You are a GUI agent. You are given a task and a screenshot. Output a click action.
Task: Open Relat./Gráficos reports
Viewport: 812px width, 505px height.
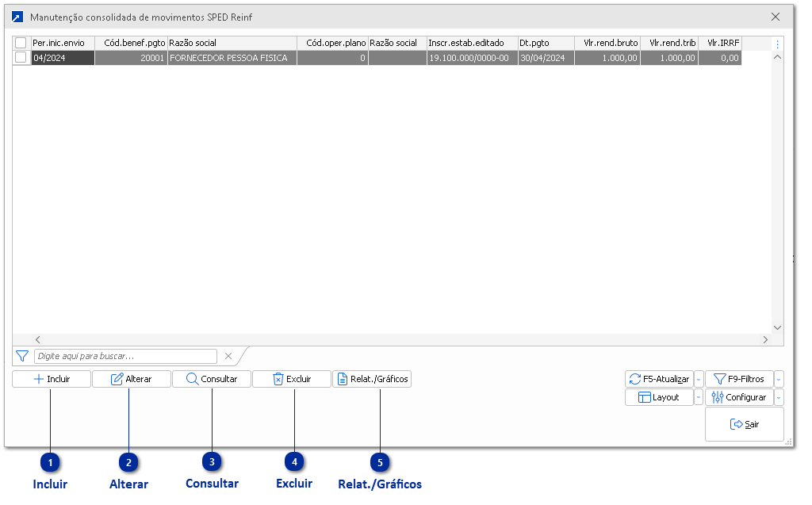pos(372,379)
